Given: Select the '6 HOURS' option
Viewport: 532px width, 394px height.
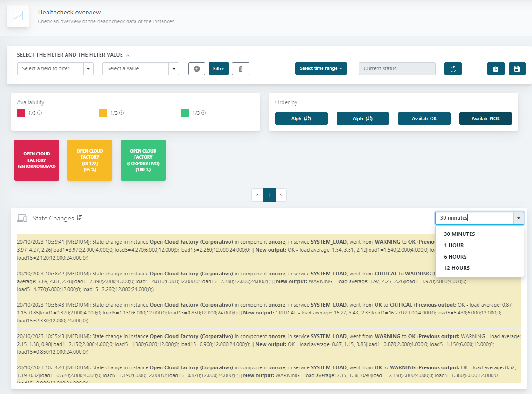Looking at the screenshot, I should [x=455, y=257].
